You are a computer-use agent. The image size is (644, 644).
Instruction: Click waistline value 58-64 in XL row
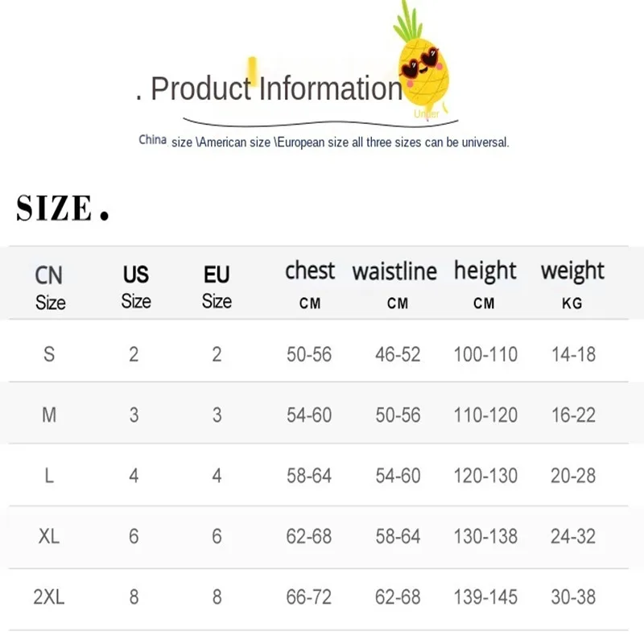[x=398, y=536]
